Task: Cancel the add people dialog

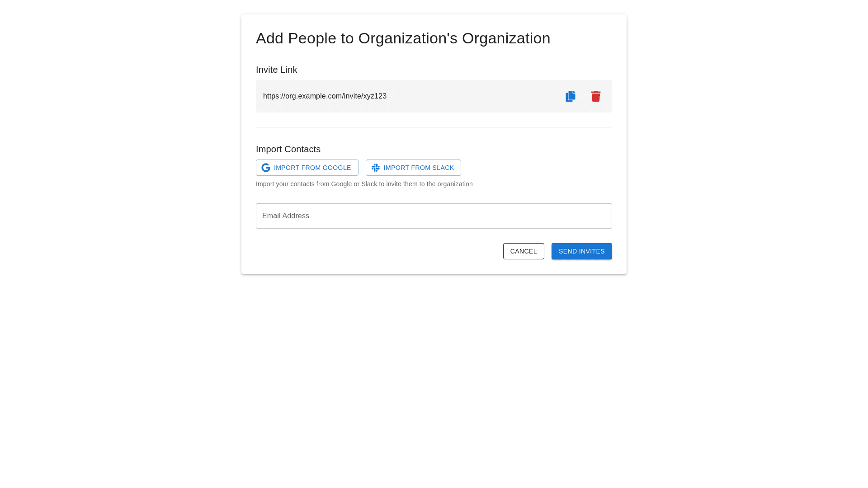Action: click(x=523, y=251)
